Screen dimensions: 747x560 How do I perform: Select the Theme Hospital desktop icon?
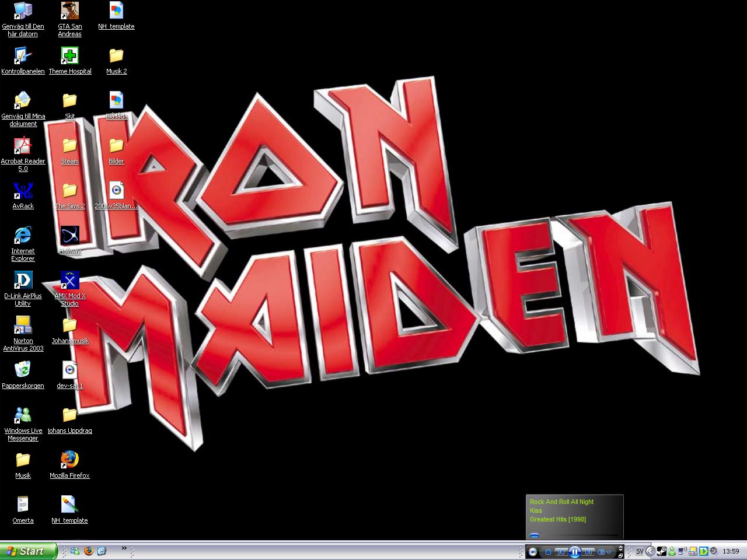[69, 61]
